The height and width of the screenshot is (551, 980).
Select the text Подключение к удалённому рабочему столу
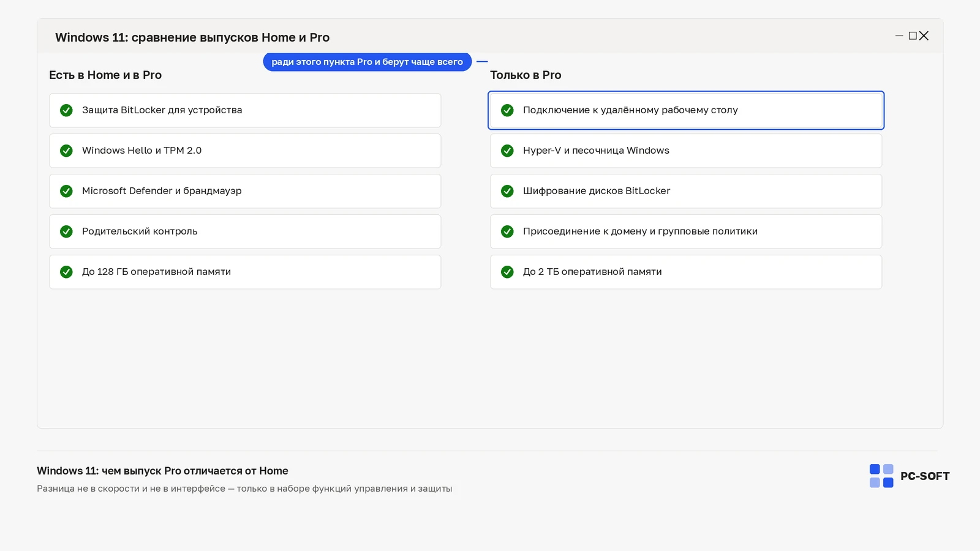(x=630, y=110)
